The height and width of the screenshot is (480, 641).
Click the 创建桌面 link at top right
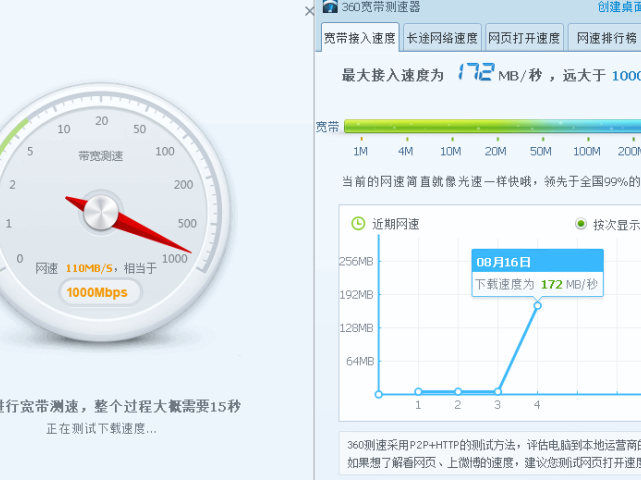pyautogui.click(x=618, y=7)
